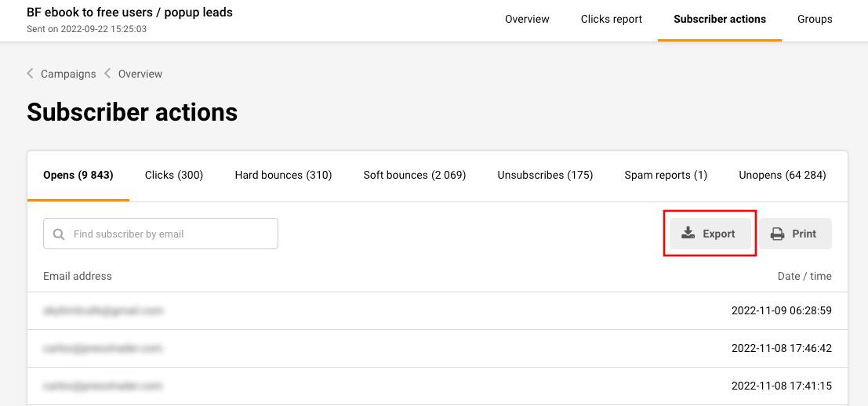Click the back chevron before Campaigns breadcrumb

(x=31, y=74)
